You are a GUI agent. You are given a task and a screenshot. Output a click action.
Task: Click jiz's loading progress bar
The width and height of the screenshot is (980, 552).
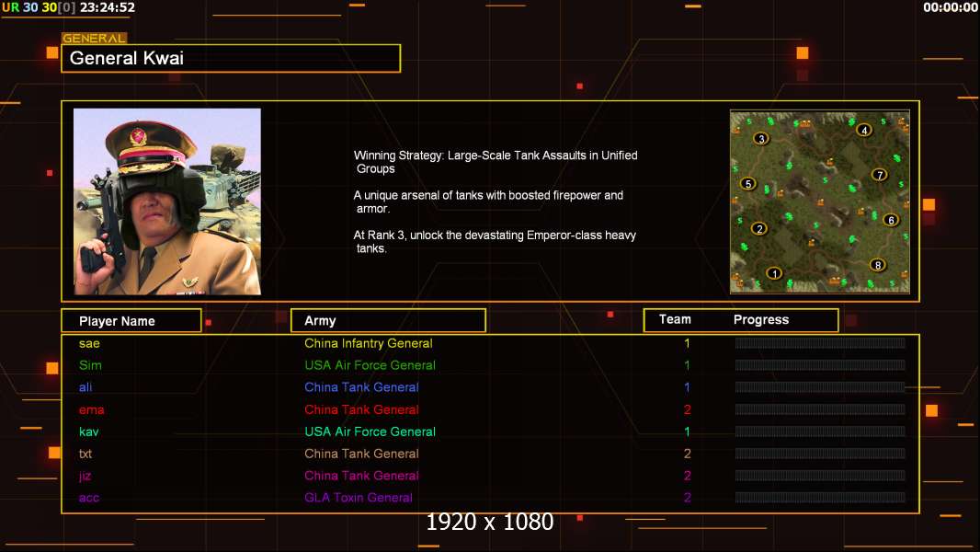pos(820,476)
